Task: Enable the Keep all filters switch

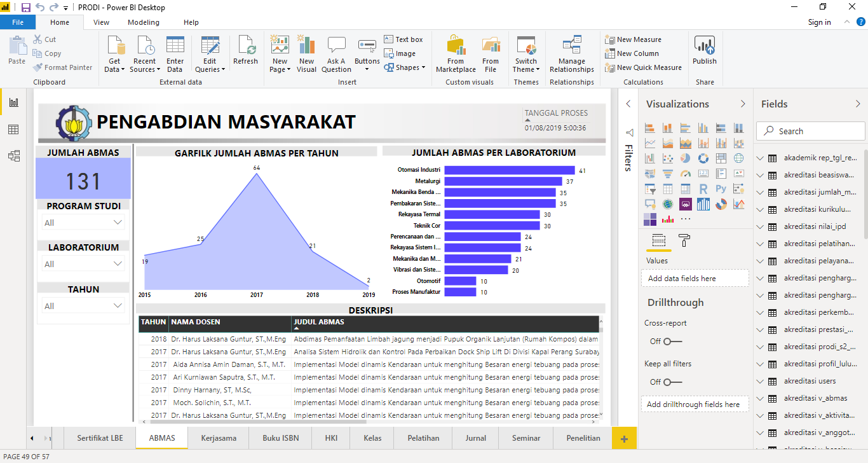Action: pos(672,382)
